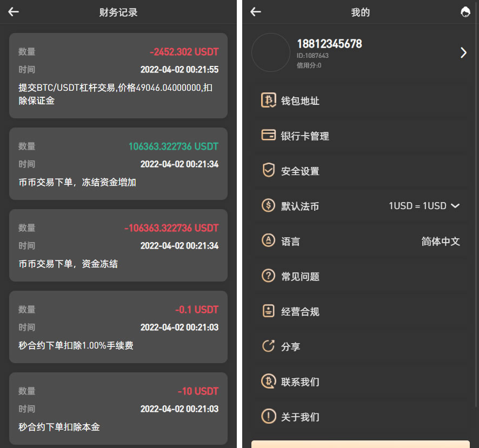The image size is (479, 448).
Task: Go back from the 我的 page
Action: (255, 11)
